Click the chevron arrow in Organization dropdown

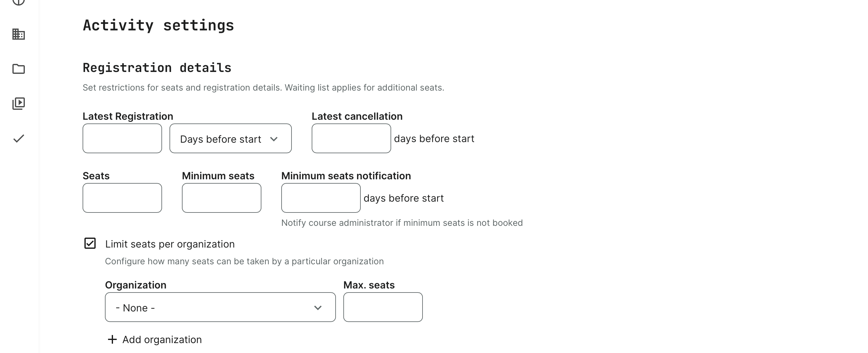(x=317, y=307)
